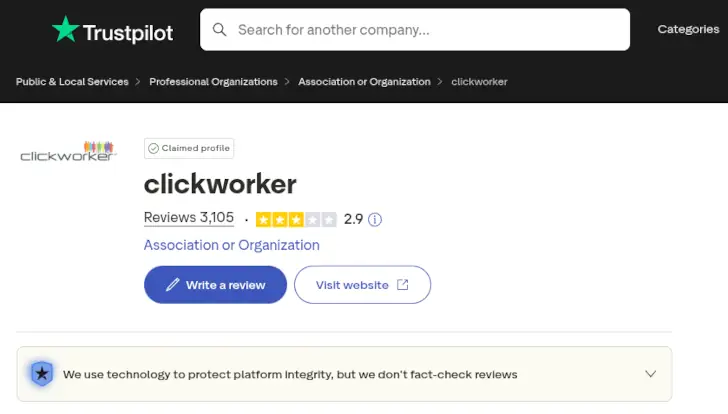Click the Write a review button

(215, 285)
